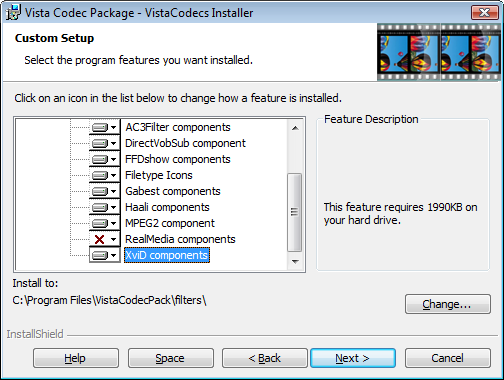Click the DirectVobSub component drive icon
504x380 pixels.
(x=100, y=143)
